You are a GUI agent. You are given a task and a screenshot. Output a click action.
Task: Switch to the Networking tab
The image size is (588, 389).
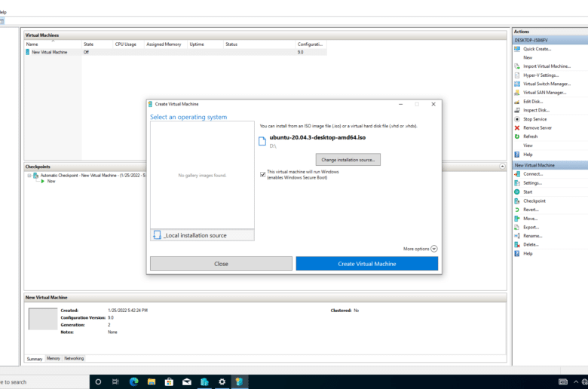[x=74, y=358]
